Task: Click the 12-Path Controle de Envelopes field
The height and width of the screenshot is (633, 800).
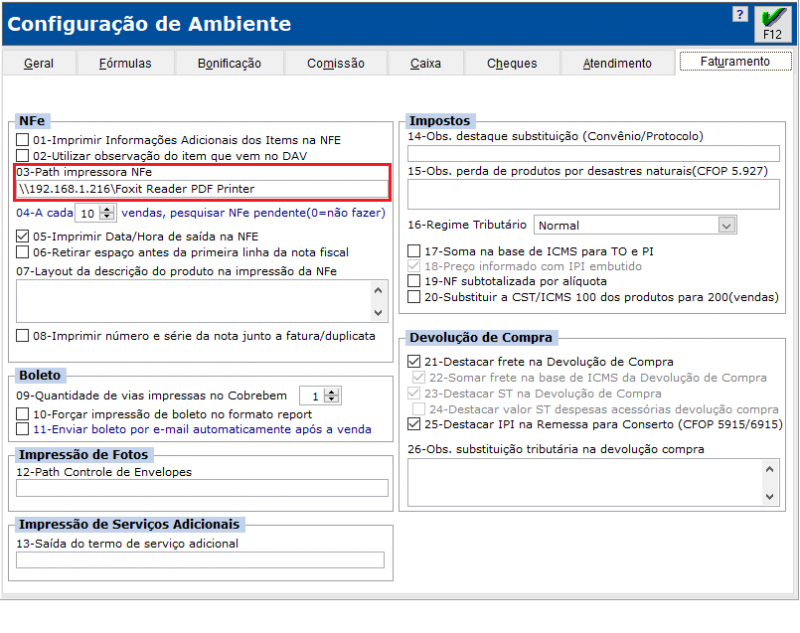Action: [202, 488]
